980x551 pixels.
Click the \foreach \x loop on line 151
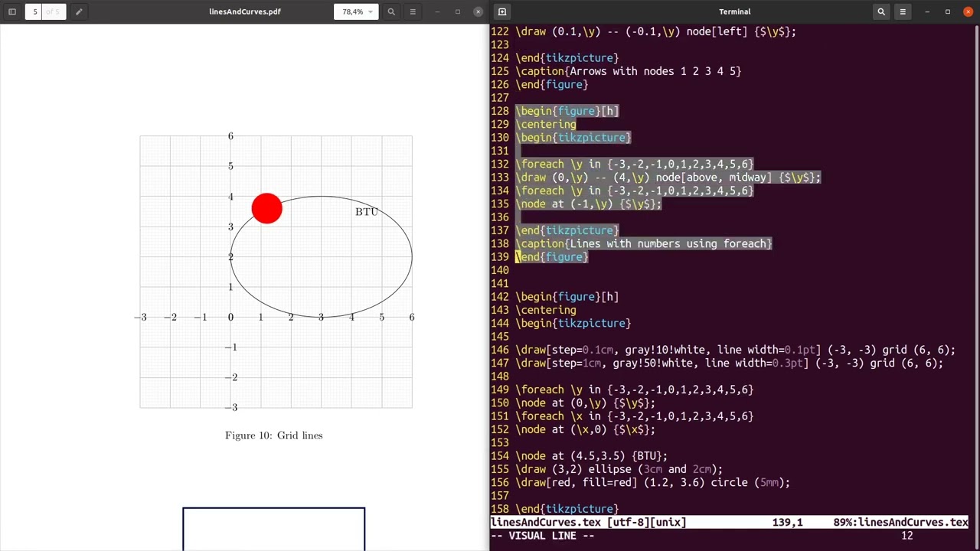pyautogui.click(x=635, y=416)
